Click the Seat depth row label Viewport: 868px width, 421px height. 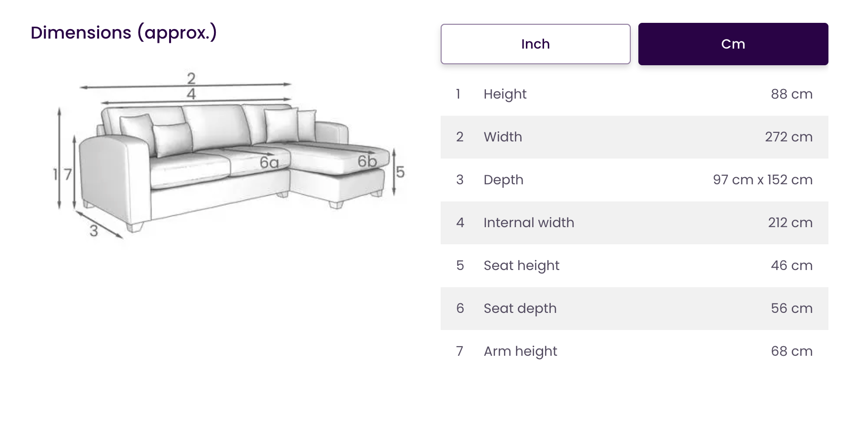click(520, 309)
